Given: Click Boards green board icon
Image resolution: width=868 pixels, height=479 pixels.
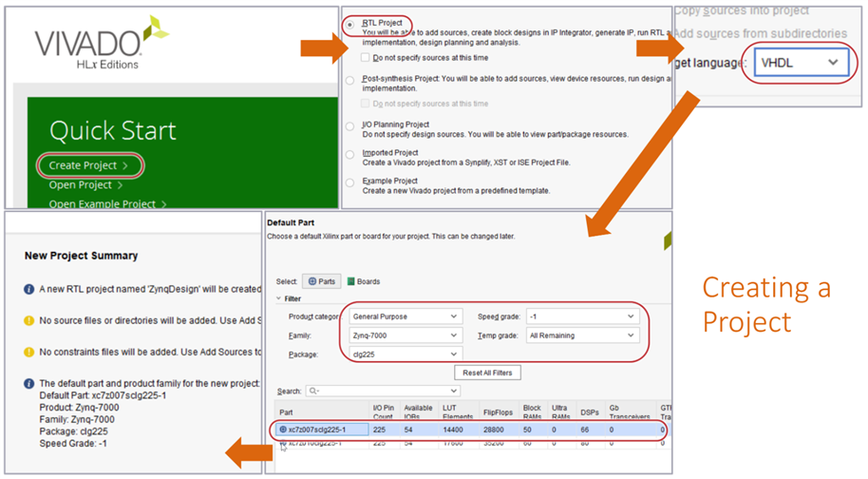Looking at the screenshot, I should pyautogui.click(x=350, y=281).
